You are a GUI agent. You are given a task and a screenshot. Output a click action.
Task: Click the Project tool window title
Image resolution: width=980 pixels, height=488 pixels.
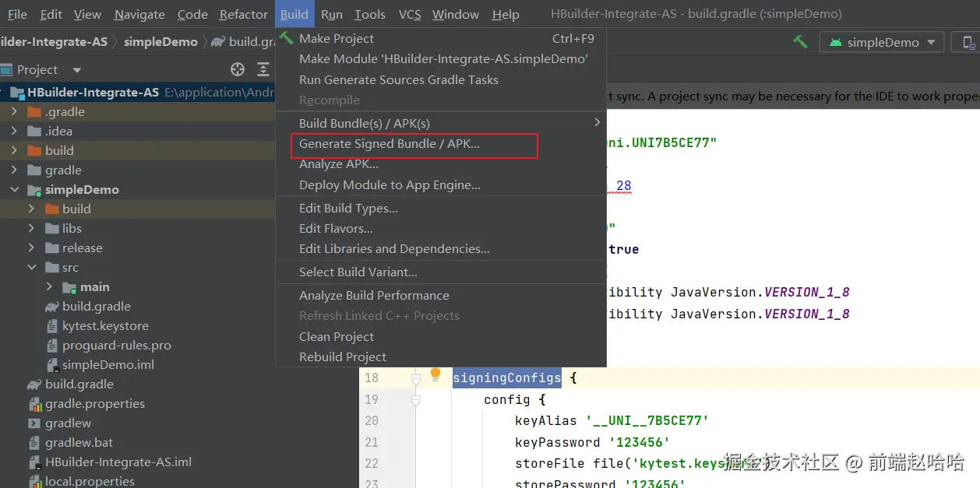tap(37, 69)
